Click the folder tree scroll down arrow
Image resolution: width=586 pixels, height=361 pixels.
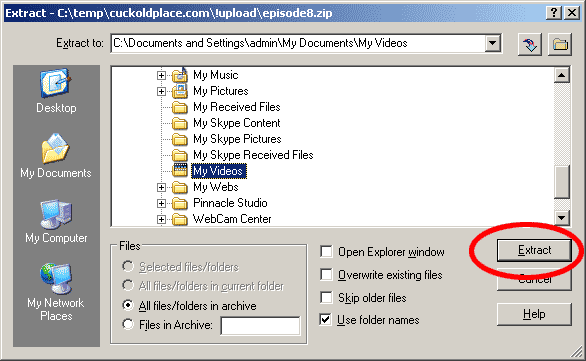click(x=562, y=218)
